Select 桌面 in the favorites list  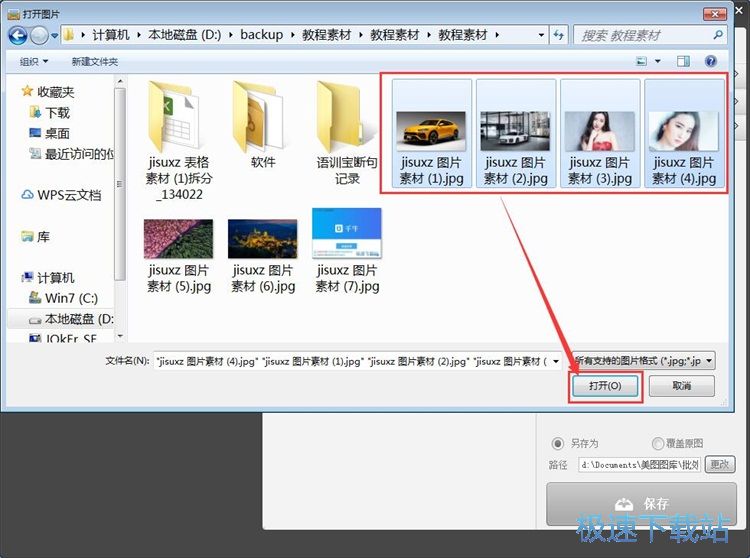pyautogui.click(x=50, y=133)
